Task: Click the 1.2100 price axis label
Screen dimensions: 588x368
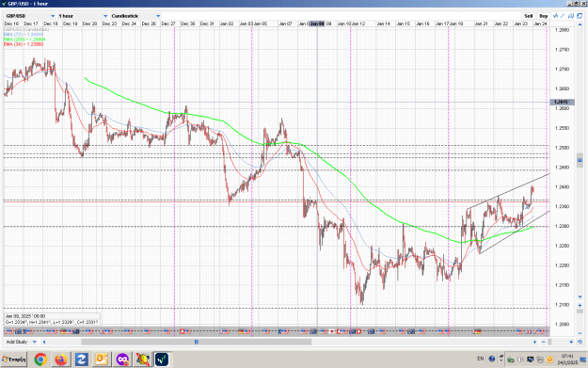Action: point(562,305)
